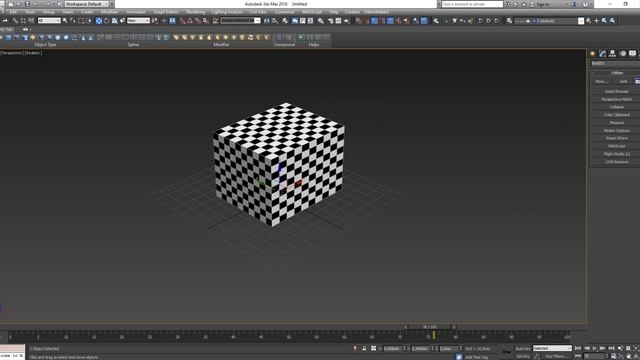Toggle the Key Mode button
This screenshot has height=360, width=640.
pos(578,356)
